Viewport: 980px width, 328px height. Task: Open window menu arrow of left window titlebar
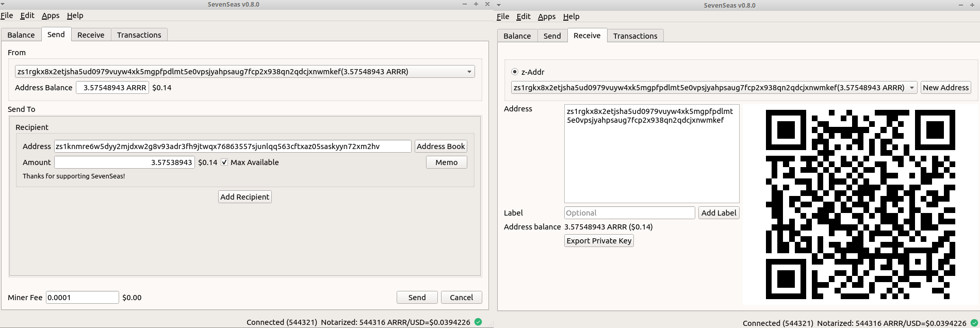pyautogui.click(x=3, y=4)
